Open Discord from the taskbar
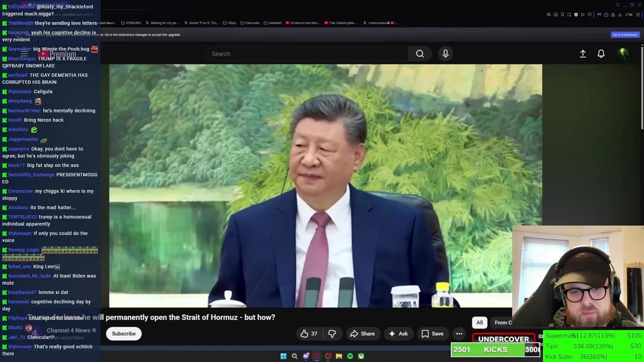 [306, 356]
